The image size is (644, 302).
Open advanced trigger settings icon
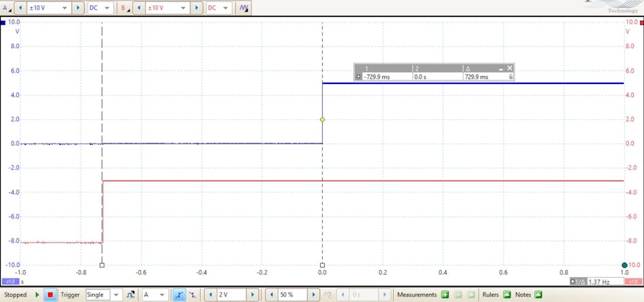(x=131, y=295)
